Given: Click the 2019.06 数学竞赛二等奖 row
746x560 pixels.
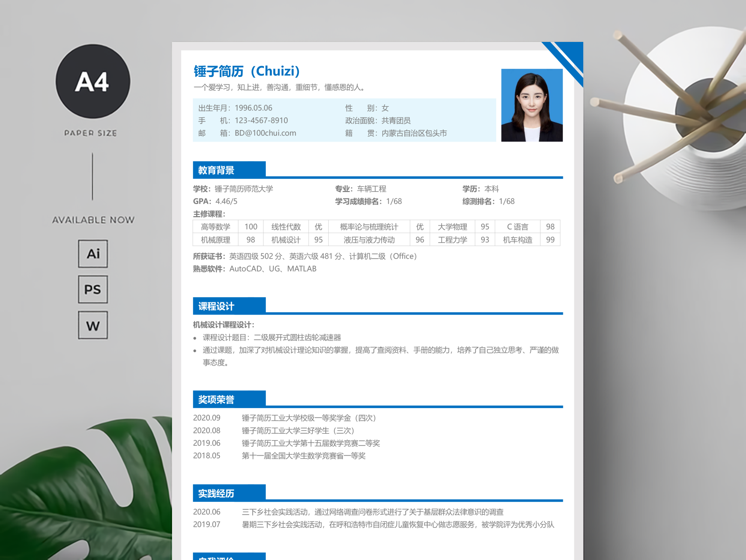Looking at the screenshot, I should pyautogui.click(x=287, y=443).
